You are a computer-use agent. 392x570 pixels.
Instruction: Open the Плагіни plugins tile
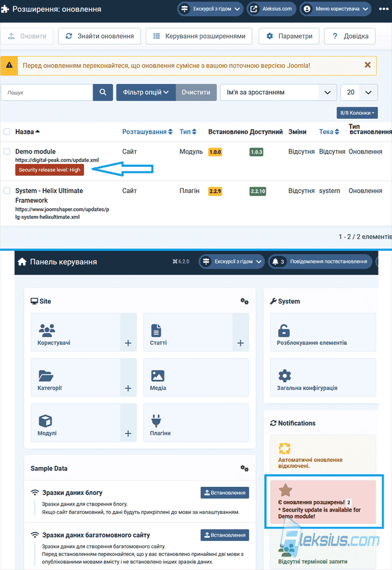(196, 422)
